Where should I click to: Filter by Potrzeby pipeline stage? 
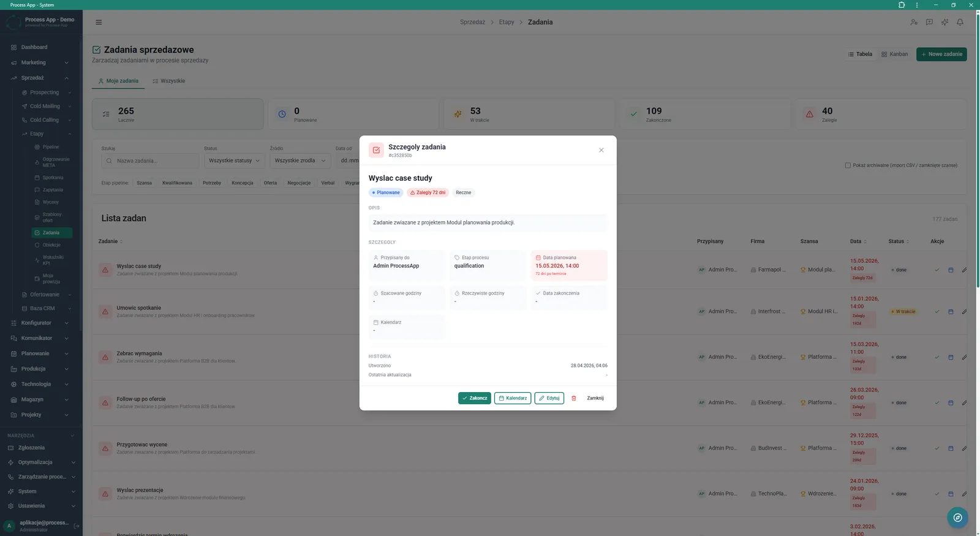[x=212, y=183]
